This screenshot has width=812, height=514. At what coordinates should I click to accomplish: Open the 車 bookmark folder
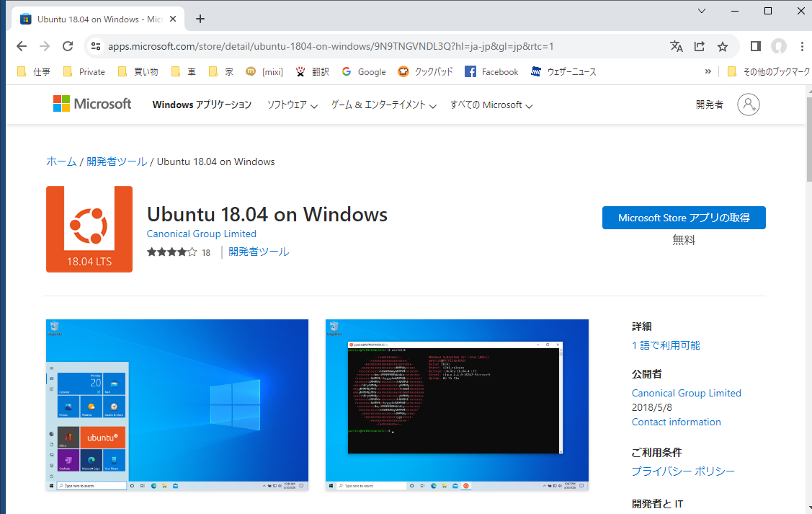[183, 71]
